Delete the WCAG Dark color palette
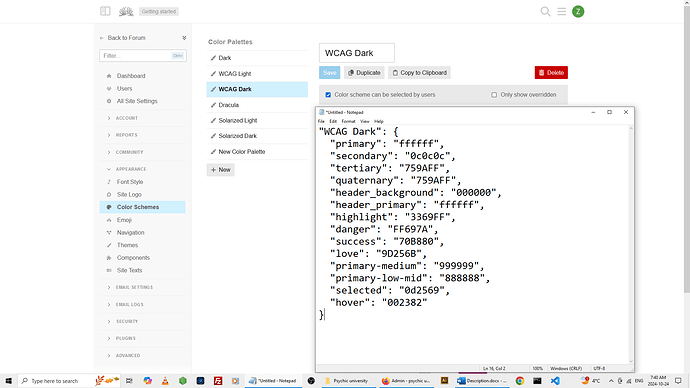The height and width of the screenshot is (388, 690). tap(551, 73)
